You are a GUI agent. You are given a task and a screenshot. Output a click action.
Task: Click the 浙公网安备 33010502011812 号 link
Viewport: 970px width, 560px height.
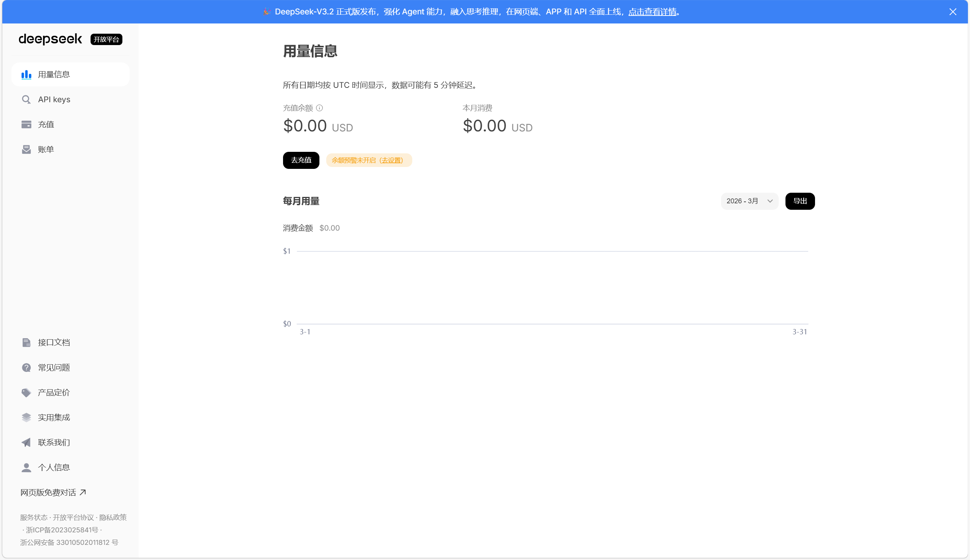coord(69,543)
